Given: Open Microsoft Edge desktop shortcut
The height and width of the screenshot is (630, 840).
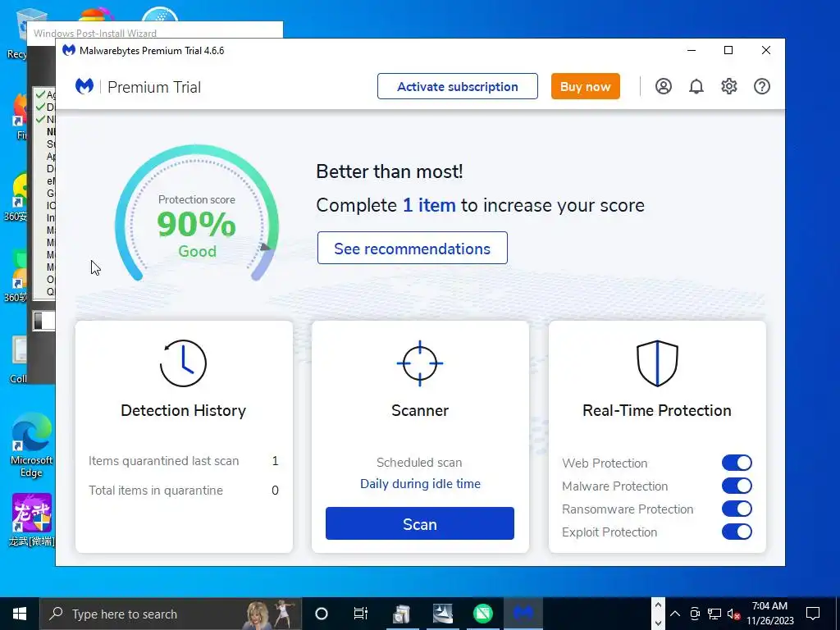Looking at the screenshot, I should pyautogui.click(x=31, y=445).
